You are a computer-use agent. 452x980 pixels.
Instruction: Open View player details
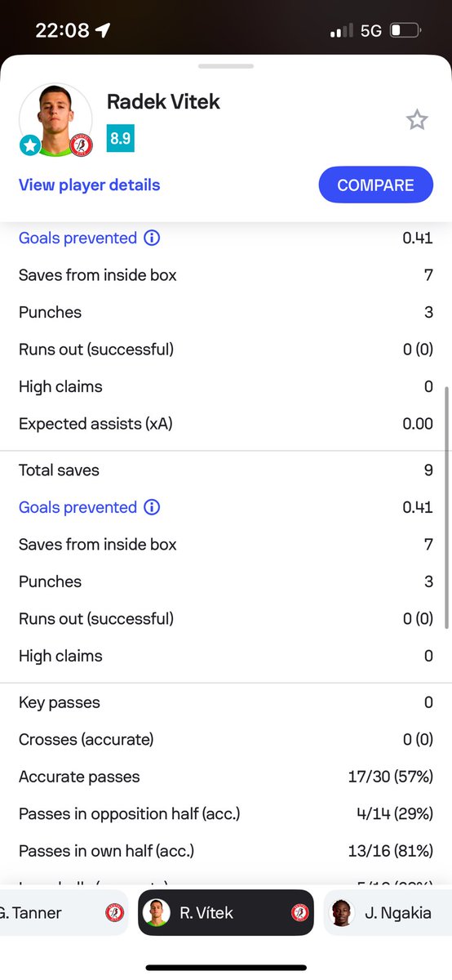(x=90, y=185)
